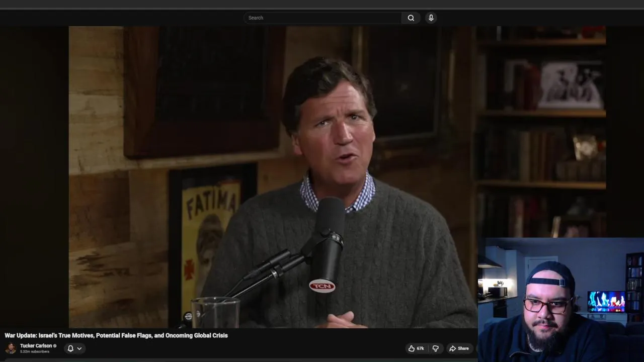
Task: Like the video with thumbs-up 67k
Action: click(416, 348)
